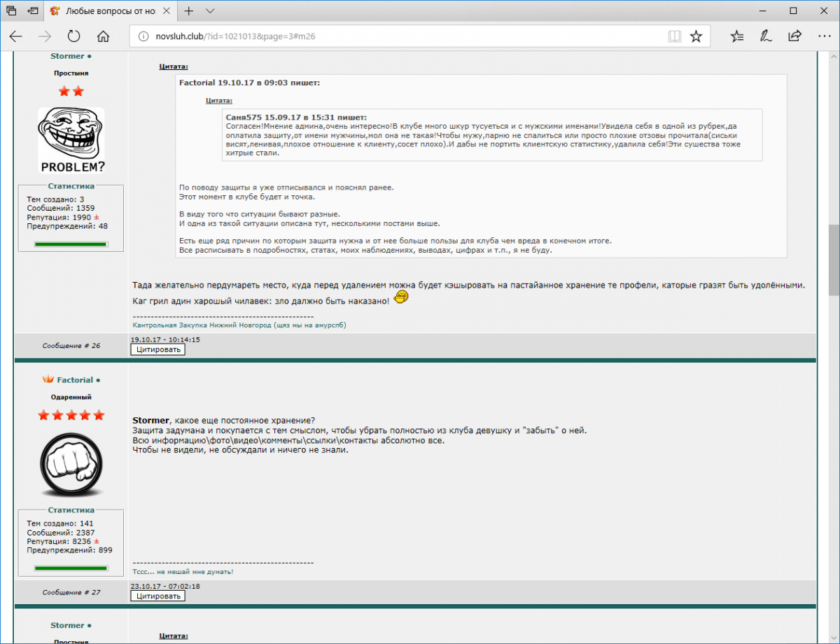Open the Favorites hub icon
Screen dimensions: 840x644
(737, 36)
